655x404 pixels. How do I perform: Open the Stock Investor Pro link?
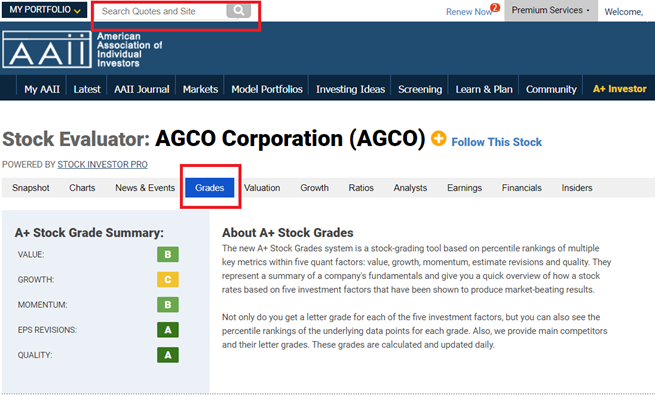coord(102,165)
